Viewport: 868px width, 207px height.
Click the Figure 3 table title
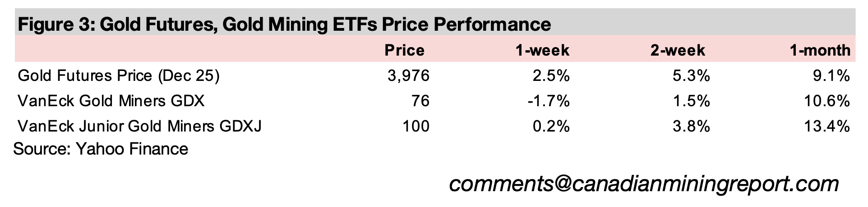click(284, 24)
